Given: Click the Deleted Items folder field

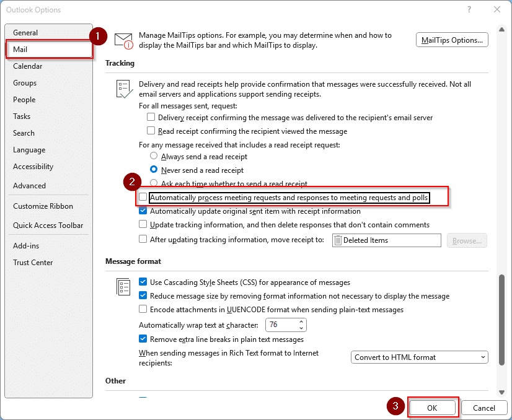Looking at the screenshot, I should click(387, 240).
